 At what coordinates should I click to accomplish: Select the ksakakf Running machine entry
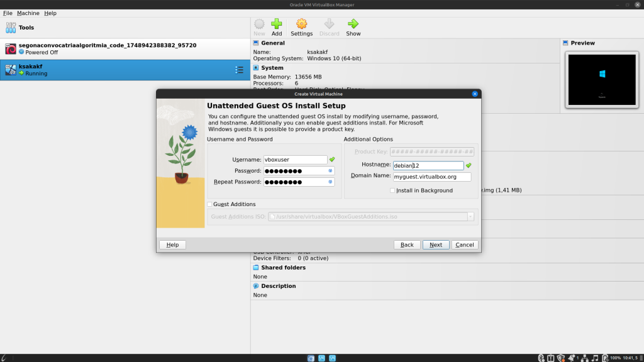pos(125,70)
